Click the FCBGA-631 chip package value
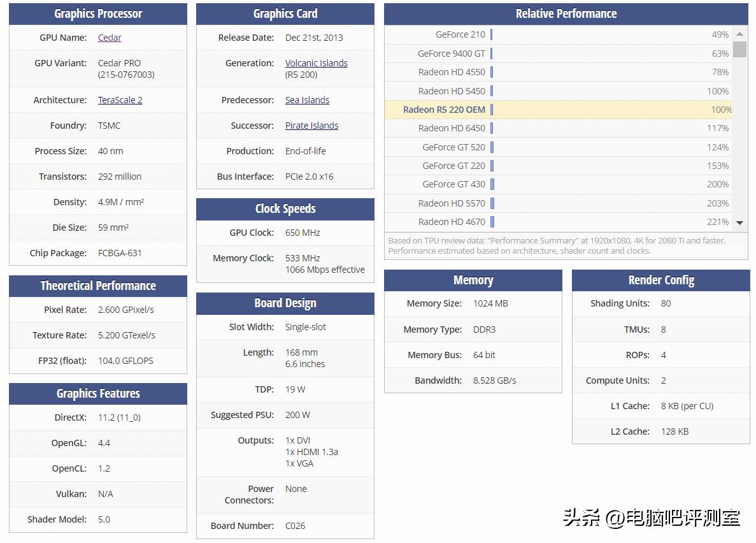 coord(120,253)
